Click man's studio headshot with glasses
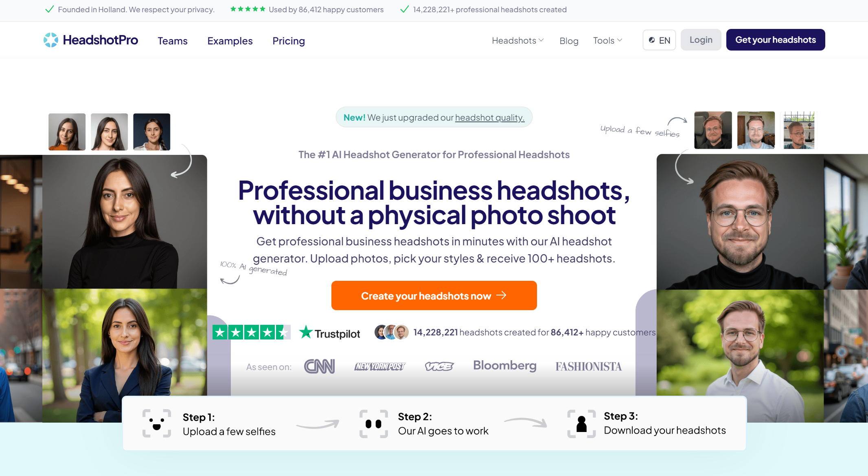Viewport: 868px width, 476px height. pyautogui.click(x=740, y=222)
